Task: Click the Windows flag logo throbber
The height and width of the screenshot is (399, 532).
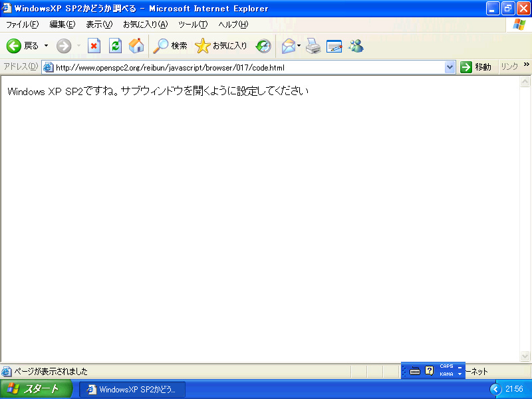Action: (519, 25)
